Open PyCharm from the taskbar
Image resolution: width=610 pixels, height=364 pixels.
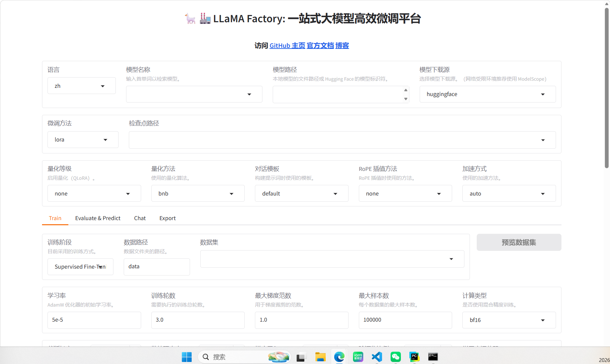pyautogui.click(x=414, y=357)
